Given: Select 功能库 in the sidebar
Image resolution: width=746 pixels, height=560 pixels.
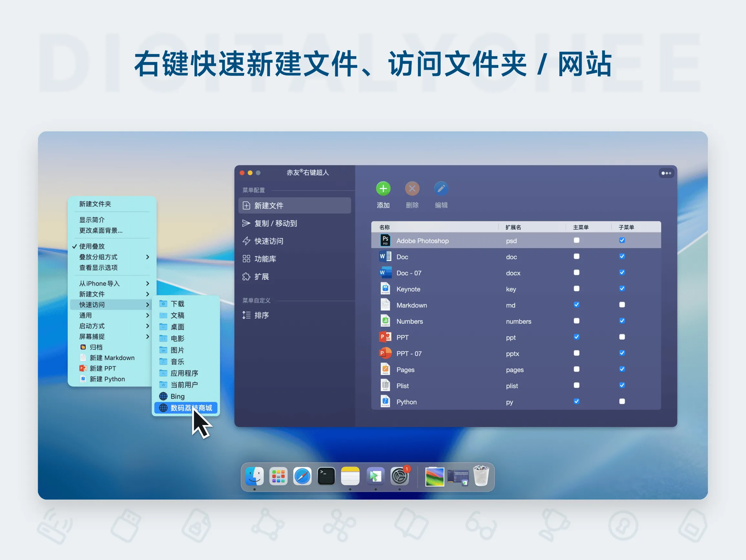Looking at the screenshot, I should [x=265, y=259].
